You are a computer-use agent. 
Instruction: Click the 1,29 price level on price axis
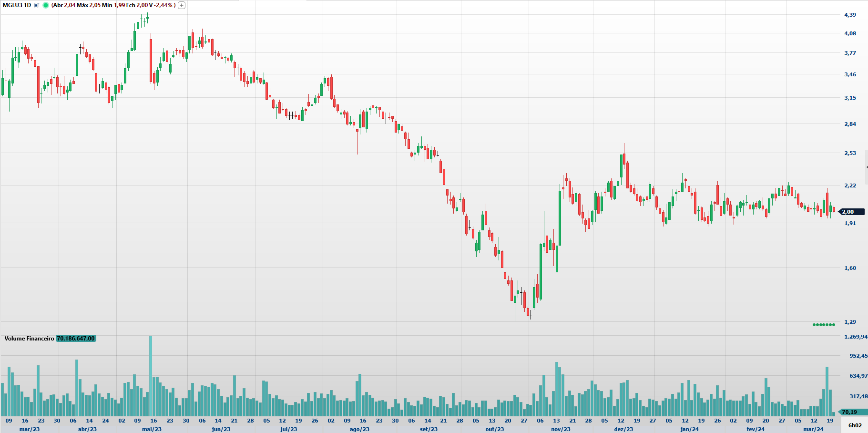click(850, 322)
